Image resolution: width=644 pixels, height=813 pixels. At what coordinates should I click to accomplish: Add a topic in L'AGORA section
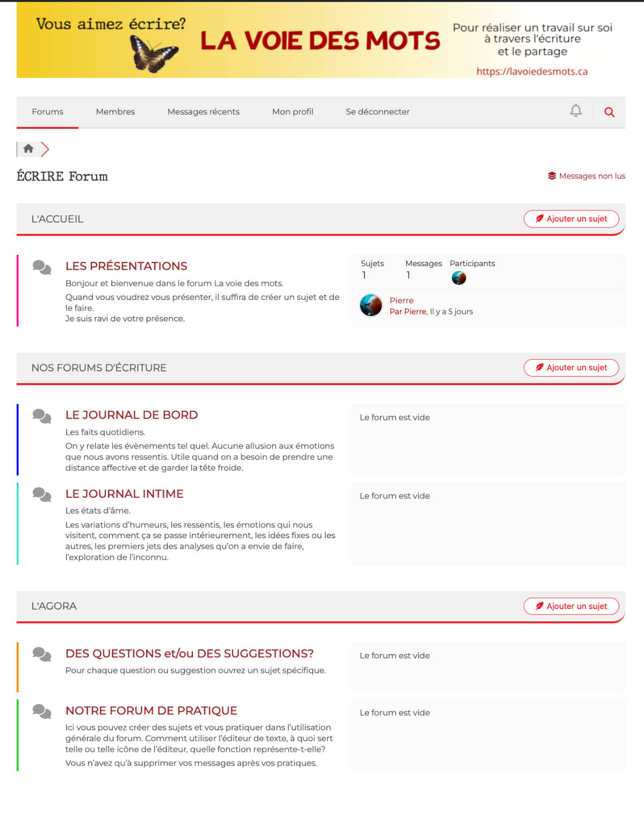(x=572, y=606)
